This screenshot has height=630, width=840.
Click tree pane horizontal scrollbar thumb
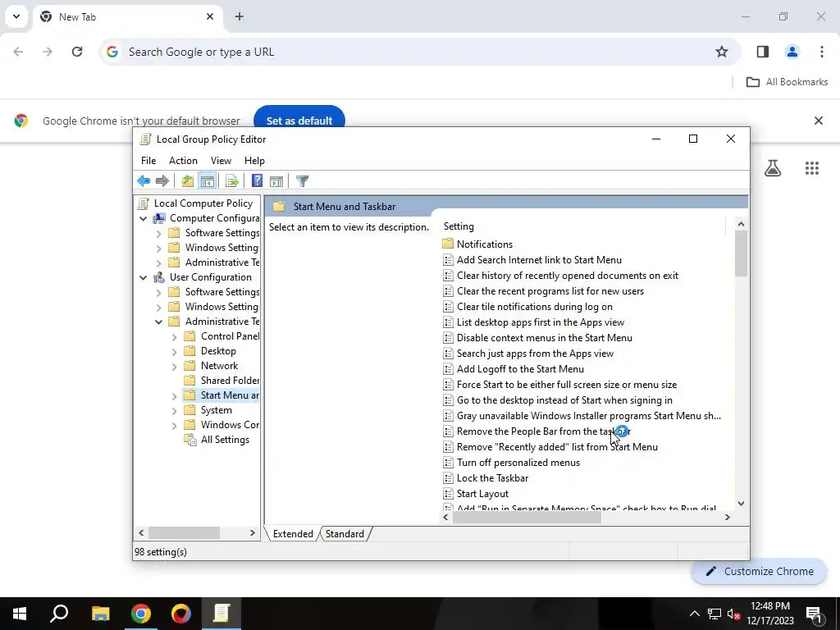(184, 533)
